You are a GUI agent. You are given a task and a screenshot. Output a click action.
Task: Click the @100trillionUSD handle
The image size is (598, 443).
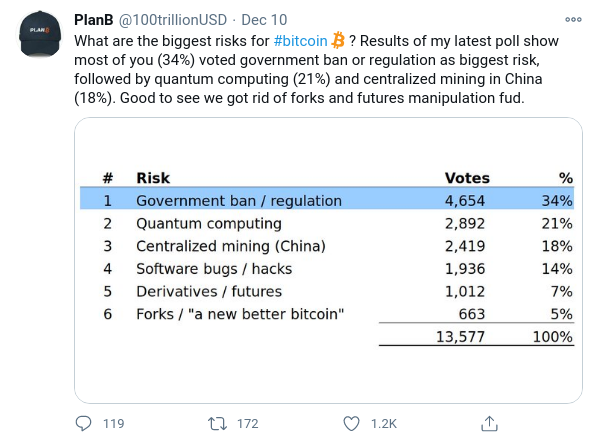click(173, 20)
